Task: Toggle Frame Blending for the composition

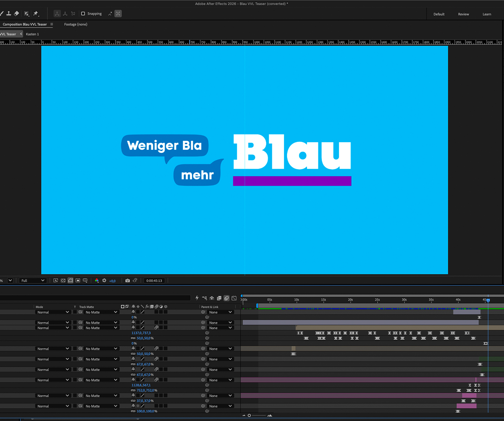Action: pyautogui.click(x=219, y=298)
